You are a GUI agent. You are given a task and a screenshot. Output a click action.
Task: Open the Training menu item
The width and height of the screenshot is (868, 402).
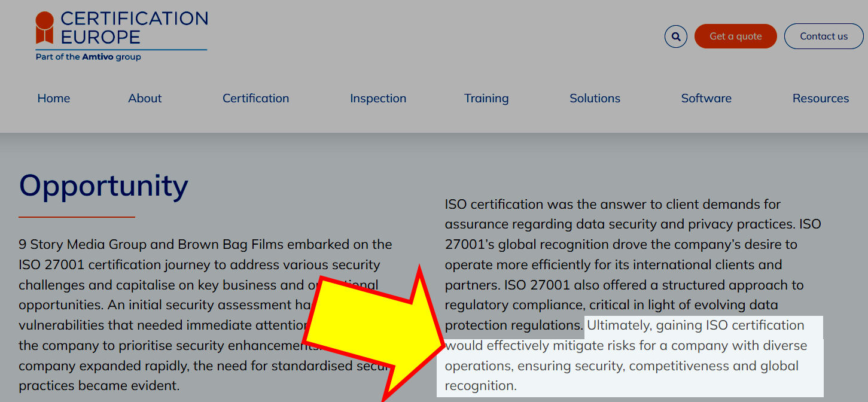486,98
